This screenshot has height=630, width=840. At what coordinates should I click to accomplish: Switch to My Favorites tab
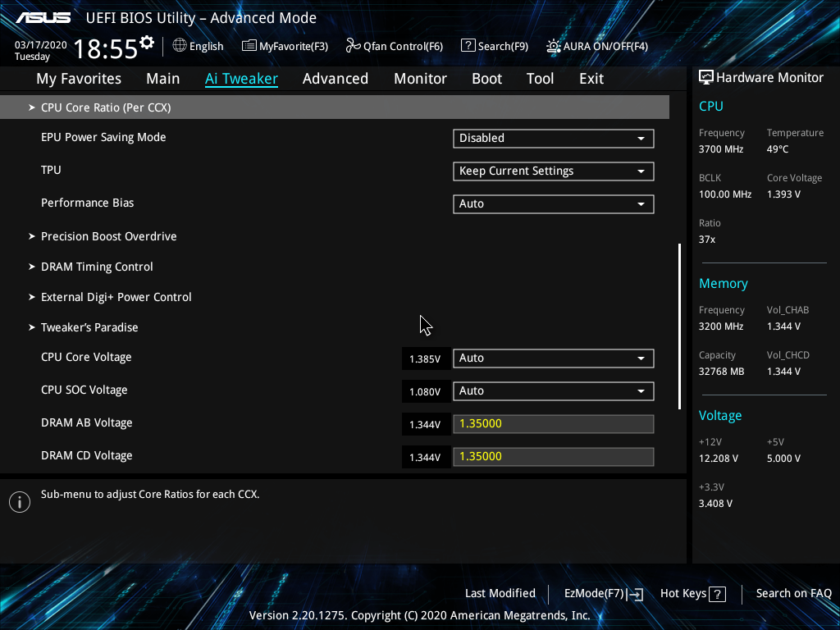(79, 79)
